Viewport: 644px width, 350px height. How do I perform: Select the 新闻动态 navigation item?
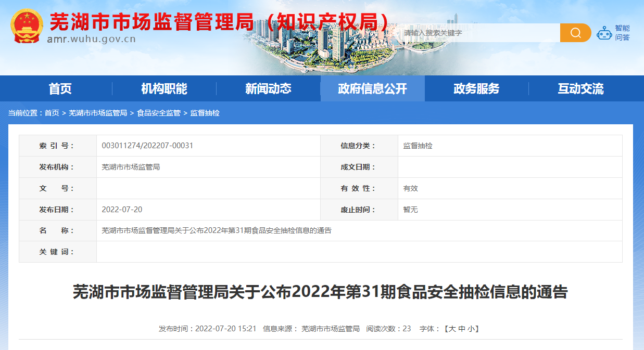[268, 89]
